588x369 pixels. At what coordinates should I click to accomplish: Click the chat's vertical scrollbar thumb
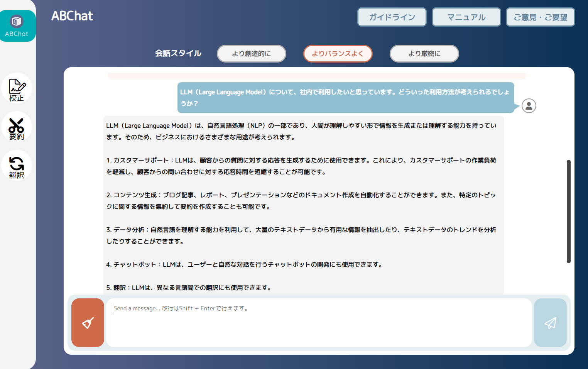[568, 211]
